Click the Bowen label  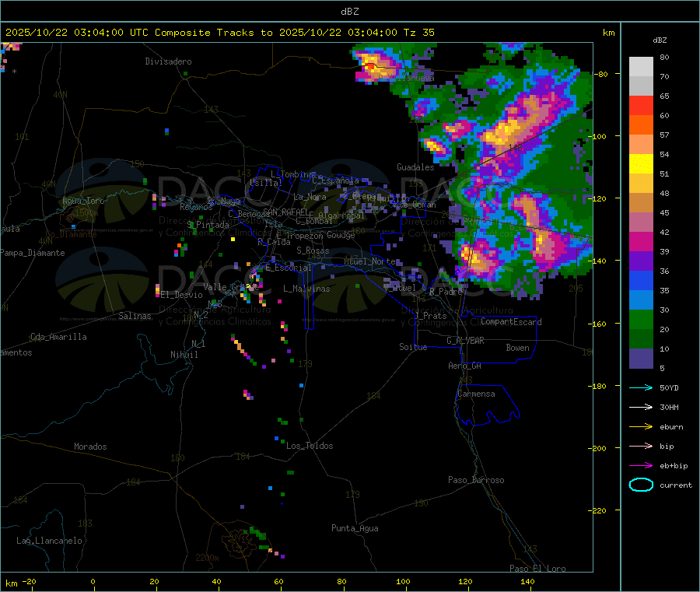(517, 349)
